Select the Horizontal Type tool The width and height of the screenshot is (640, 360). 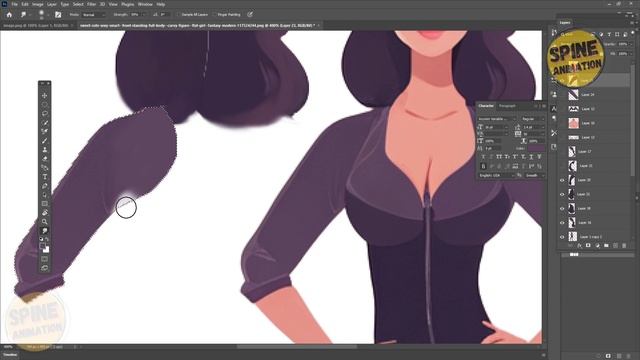44,176
